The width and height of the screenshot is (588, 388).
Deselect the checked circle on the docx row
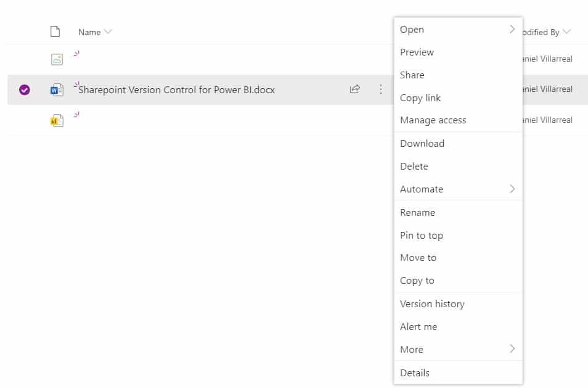[25, 89]
